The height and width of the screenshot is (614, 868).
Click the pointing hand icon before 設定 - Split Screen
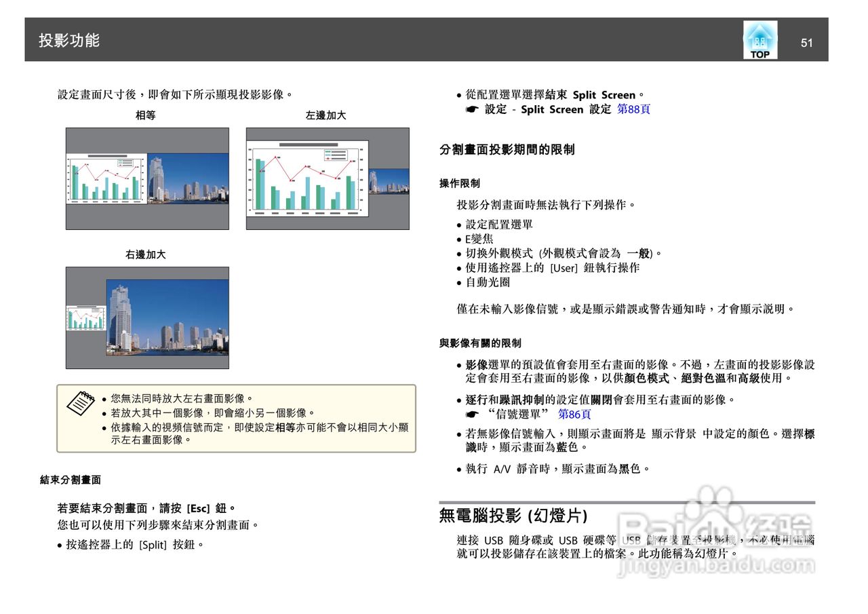[x=472, y=109]
